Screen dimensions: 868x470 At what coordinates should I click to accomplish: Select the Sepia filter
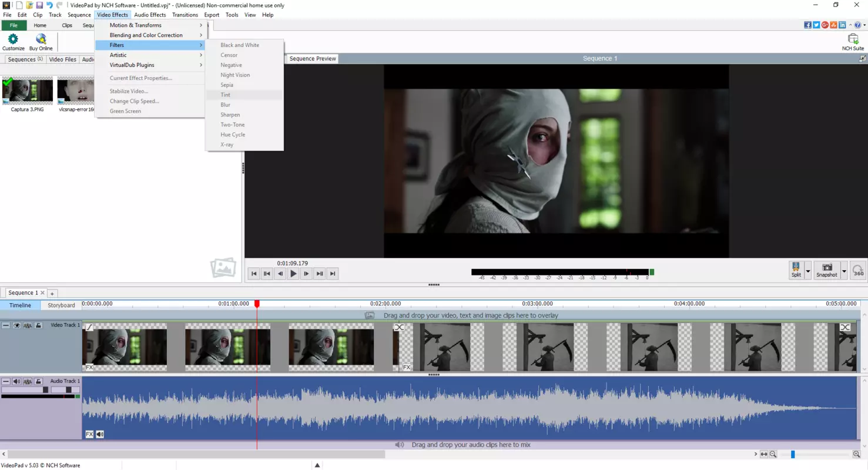(244, 85)
